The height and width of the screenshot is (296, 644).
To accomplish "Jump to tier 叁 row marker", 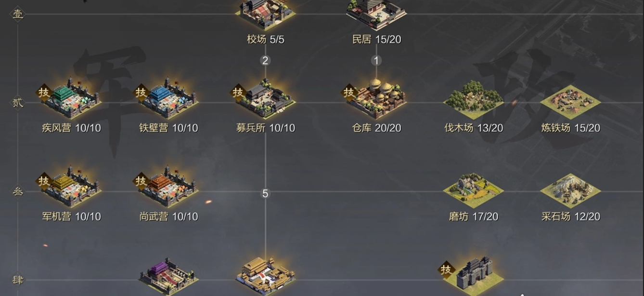I will tap(17, 191).
